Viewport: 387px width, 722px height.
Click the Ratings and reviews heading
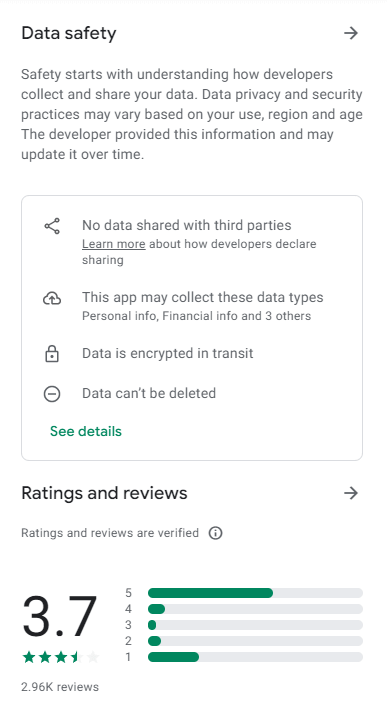[104, 493]
